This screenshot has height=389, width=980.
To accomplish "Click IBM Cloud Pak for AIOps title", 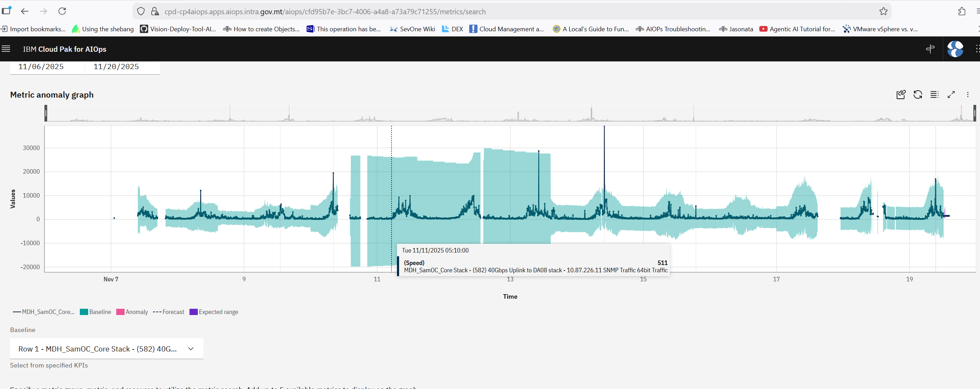I will coord(64,49).
